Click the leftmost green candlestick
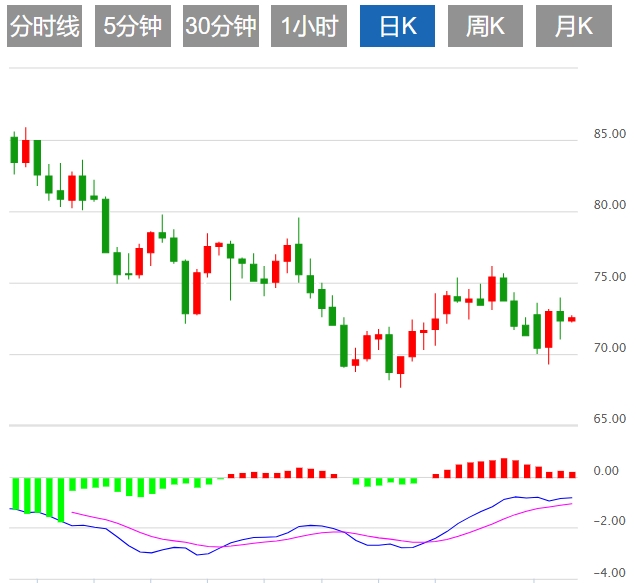This screenshot has width=636, height=583. coord(14,149)
